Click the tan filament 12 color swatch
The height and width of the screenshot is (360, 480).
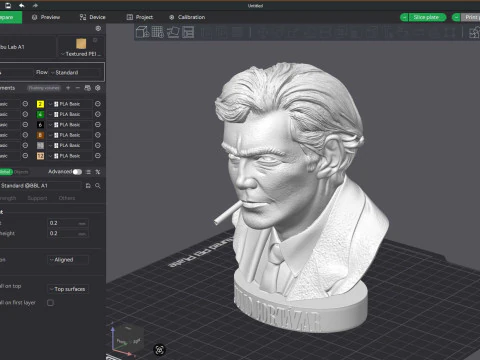tap(40, 156)
